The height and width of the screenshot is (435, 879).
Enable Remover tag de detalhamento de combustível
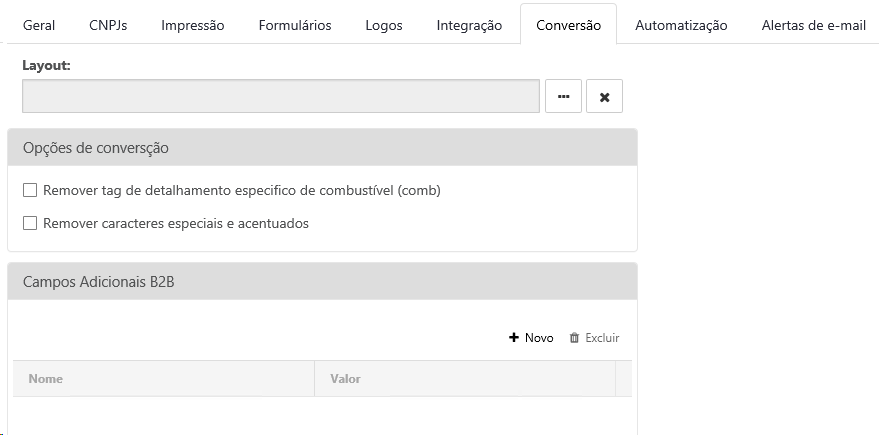tap(30, 190)
